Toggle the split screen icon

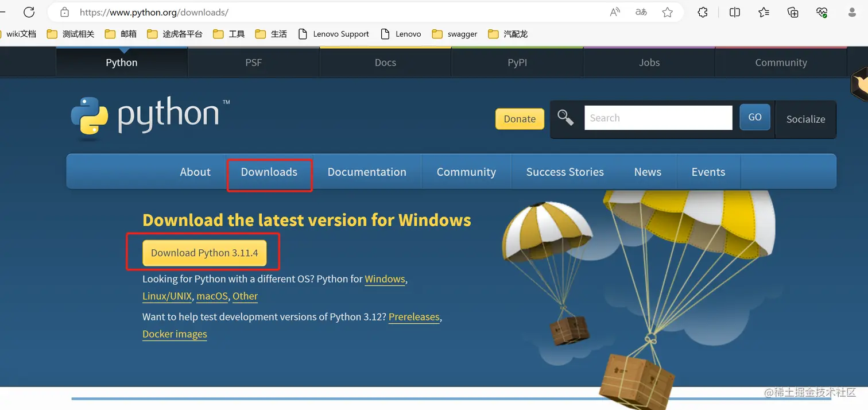pos(734,12)
